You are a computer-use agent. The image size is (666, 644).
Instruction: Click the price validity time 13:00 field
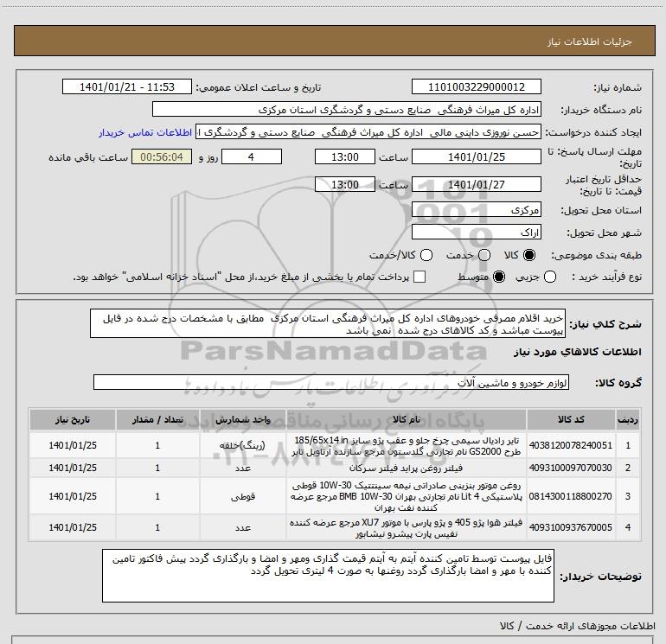(345, 184)
